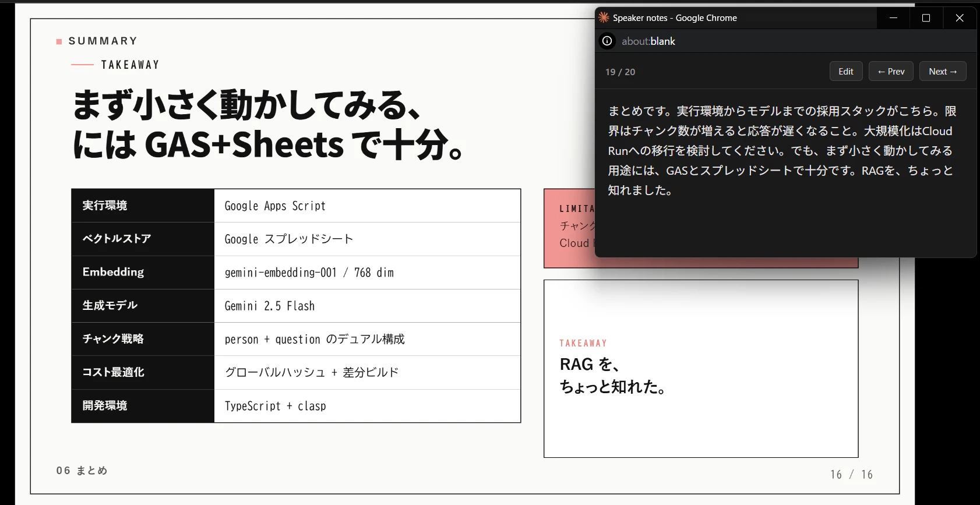
Task: Click the 19 / 20 notes counter
Action: click(x=620, y=72)
